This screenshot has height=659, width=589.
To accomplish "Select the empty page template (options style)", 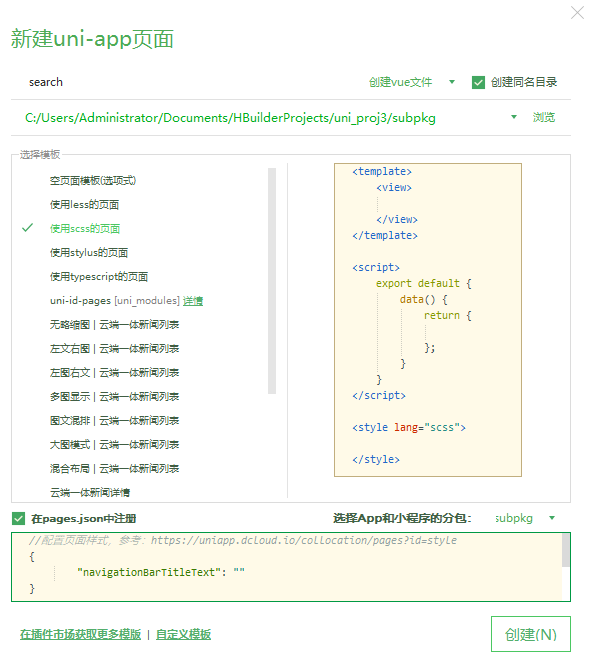I will [x=93, y=180].
